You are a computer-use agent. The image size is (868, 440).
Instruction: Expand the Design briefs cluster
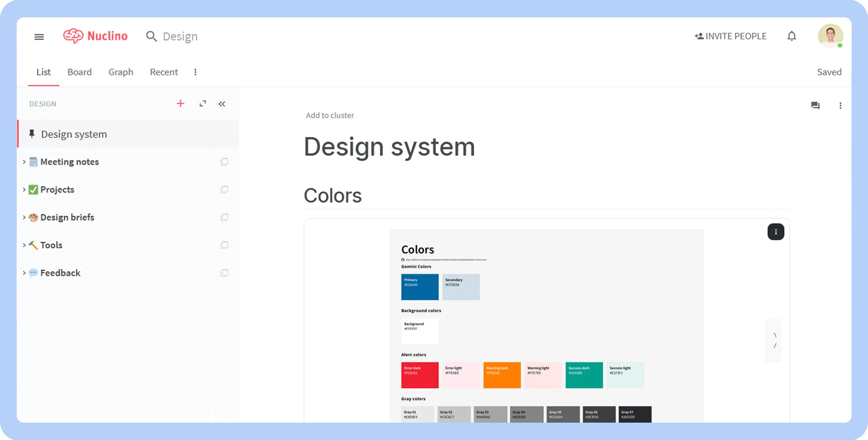click(24, 217)
